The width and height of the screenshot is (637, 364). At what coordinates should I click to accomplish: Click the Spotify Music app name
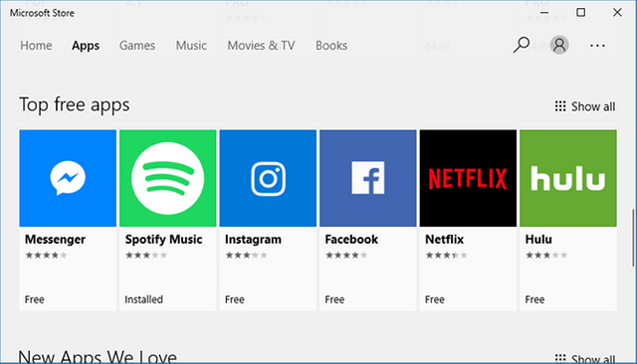[x=163, y=240]
